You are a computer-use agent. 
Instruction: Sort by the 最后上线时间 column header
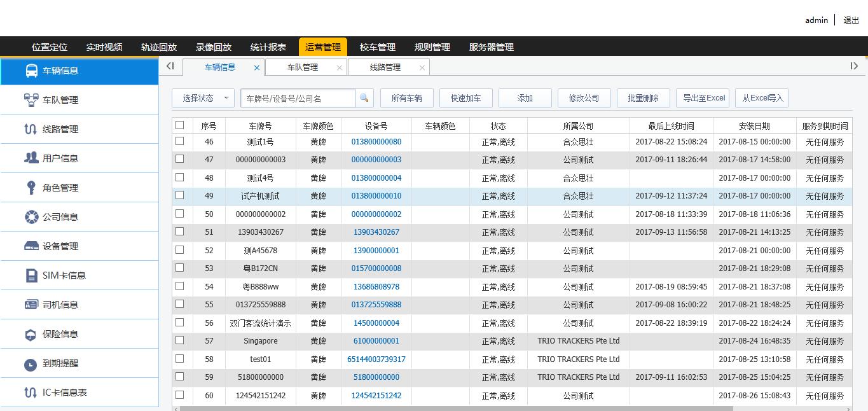pyautogui.click(x=671, y=126)
